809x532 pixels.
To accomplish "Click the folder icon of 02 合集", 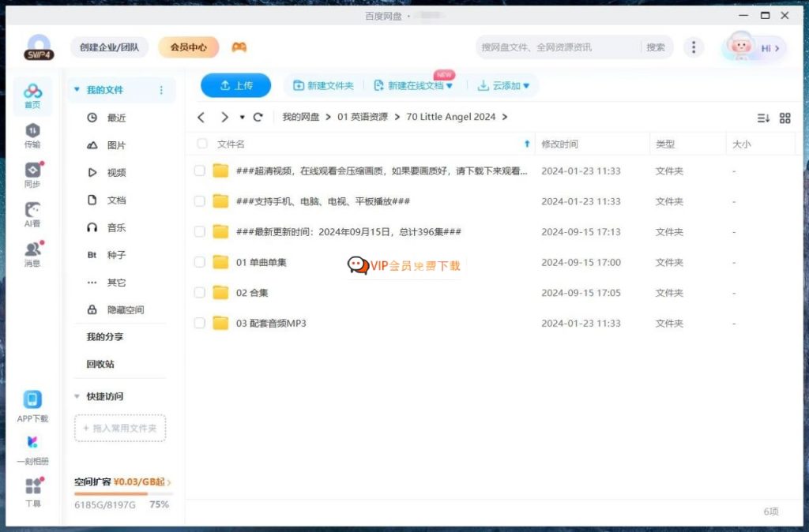I will click(220, 292).
